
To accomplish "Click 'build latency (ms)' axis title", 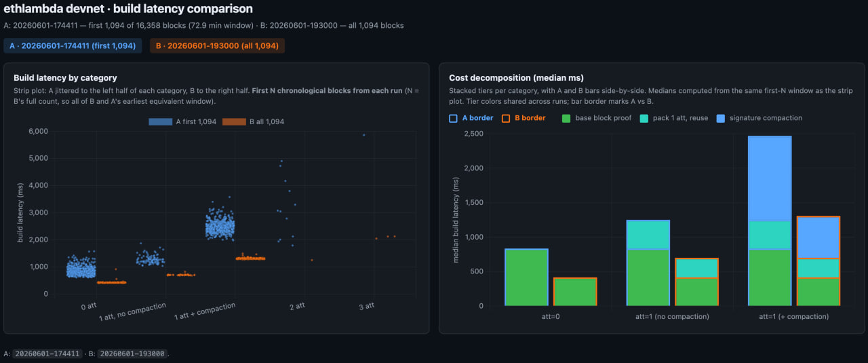I will 19,212.
